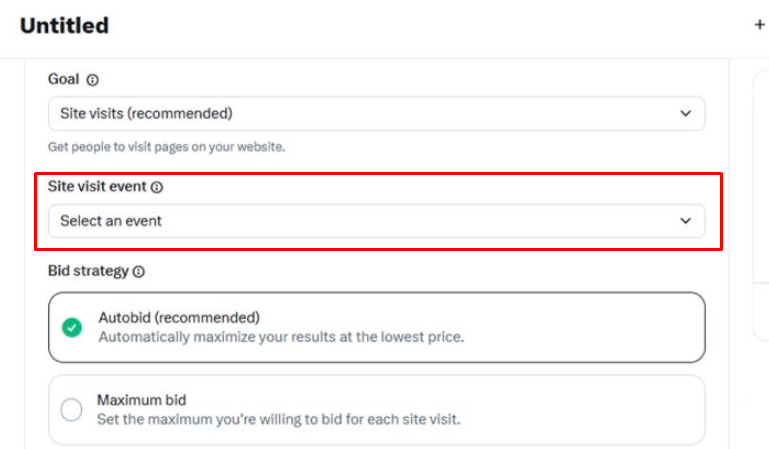The height and width of the screenshot is (449, 769).
Task: Expand the Site visit event chevron arrow
Action: point(686,221)
